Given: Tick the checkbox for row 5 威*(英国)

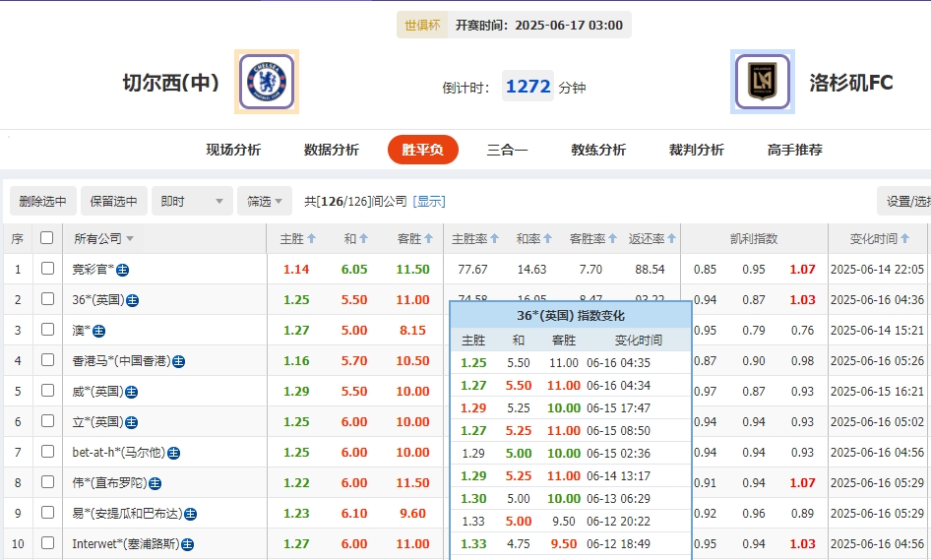Looking at the screenshot, I should (x=47, y=391).
